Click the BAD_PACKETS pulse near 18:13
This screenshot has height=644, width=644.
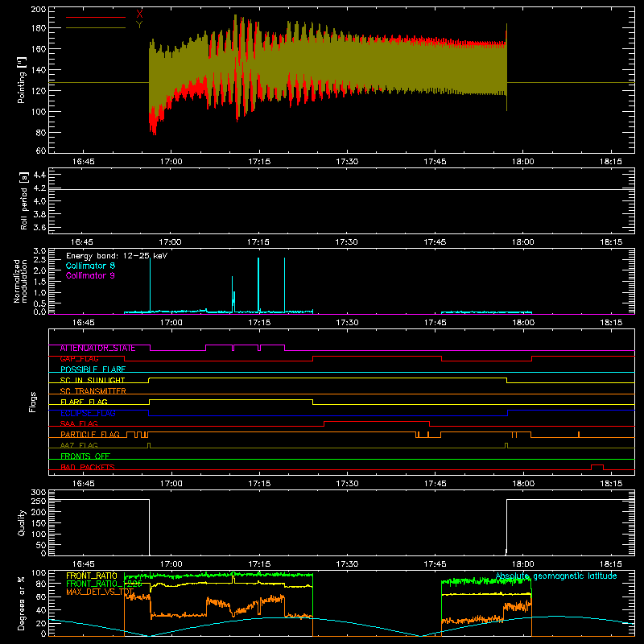click(x=597, y=467)
